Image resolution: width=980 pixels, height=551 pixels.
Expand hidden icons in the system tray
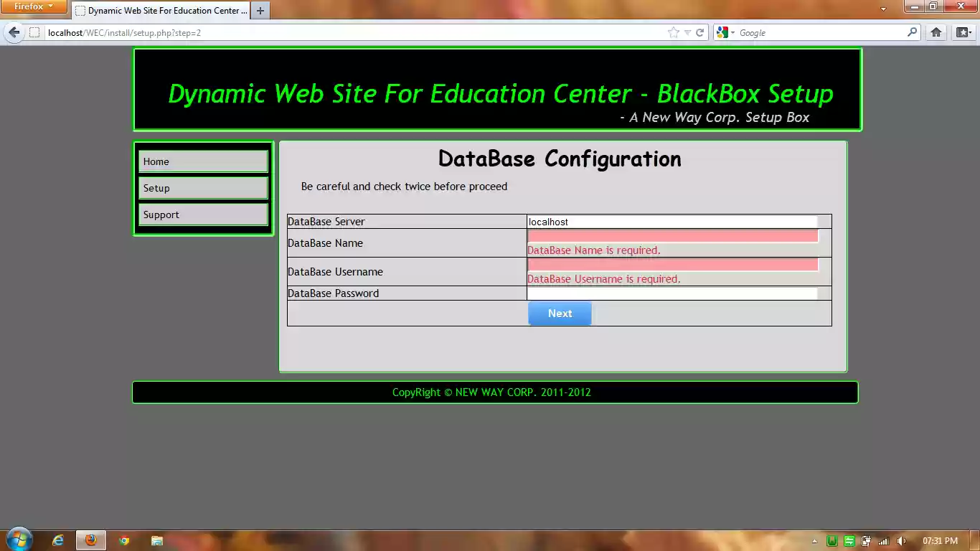point(814,540)
